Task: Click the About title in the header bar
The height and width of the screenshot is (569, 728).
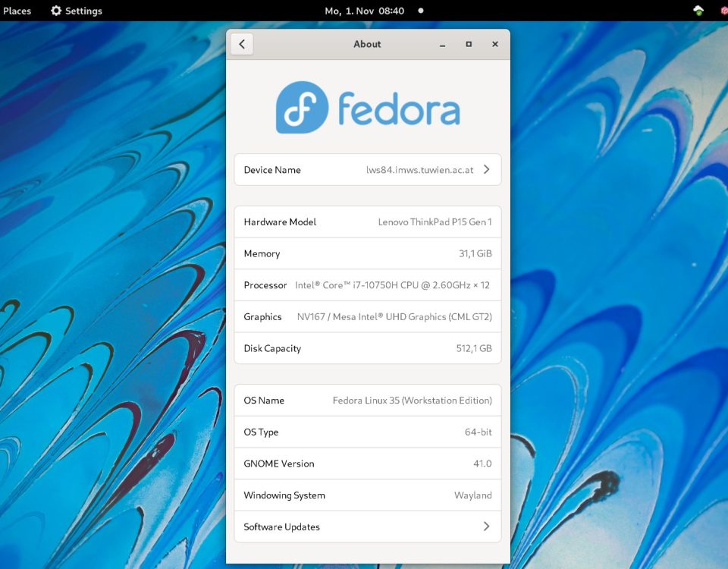Action: [367, 44]
